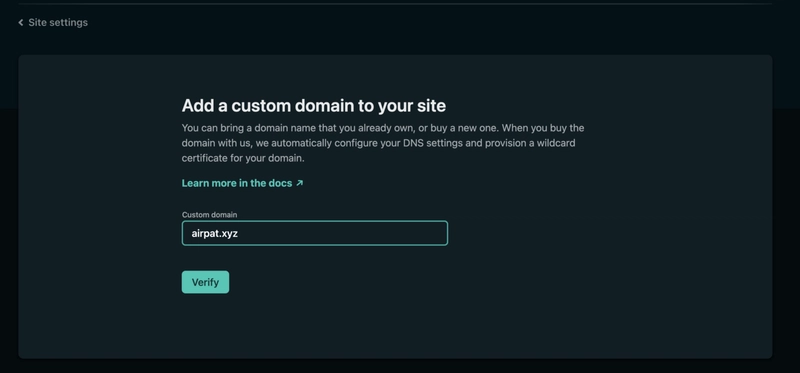This screenshot has width=800, height=373.
Task: Click the word site in the heading
Action: coord(432,106)
